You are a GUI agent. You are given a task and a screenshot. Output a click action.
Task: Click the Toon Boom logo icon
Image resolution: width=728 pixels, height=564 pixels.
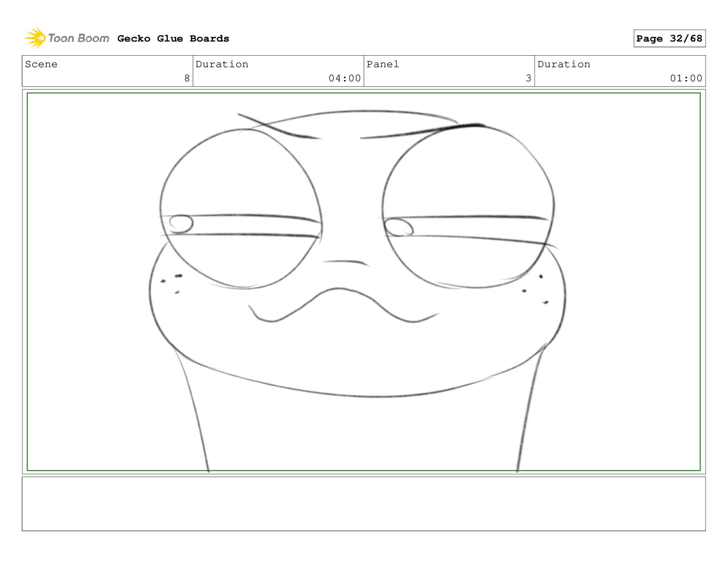click(35, 38)
